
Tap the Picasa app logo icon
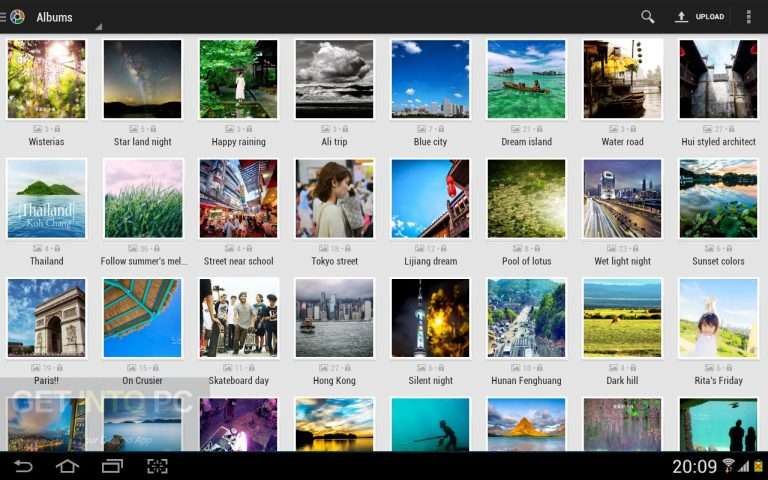(x=17, y=17)
